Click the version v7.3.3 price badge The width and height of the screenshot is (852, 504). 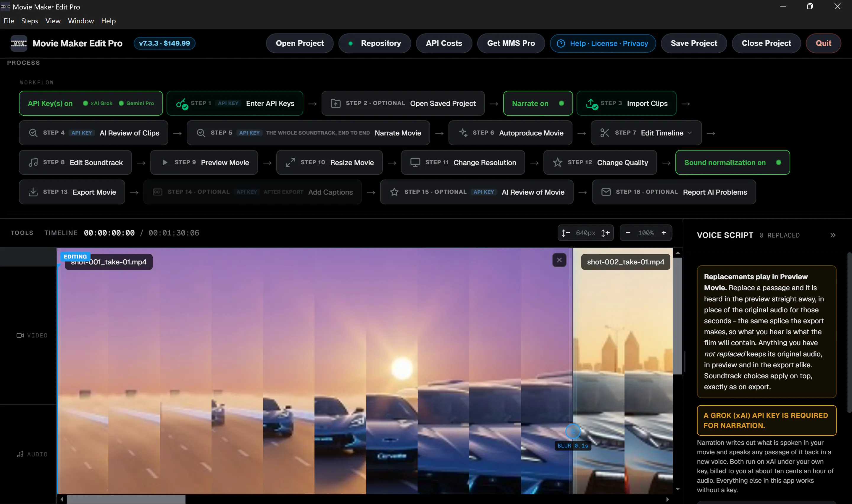click(164, 43)
